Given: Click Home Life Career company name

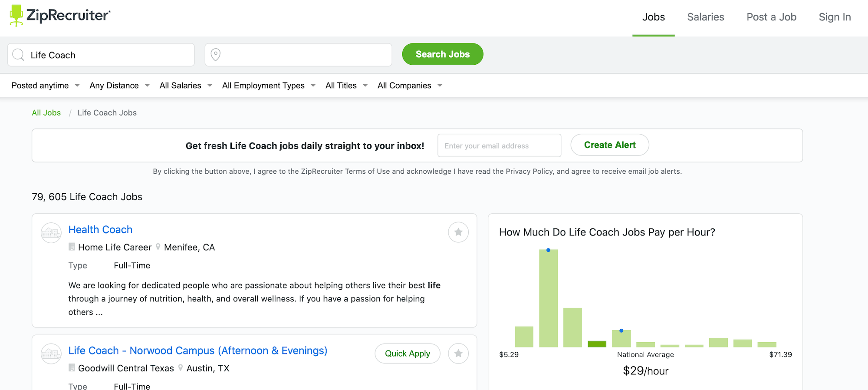Looking at the screenshot, I should point(115,247).
